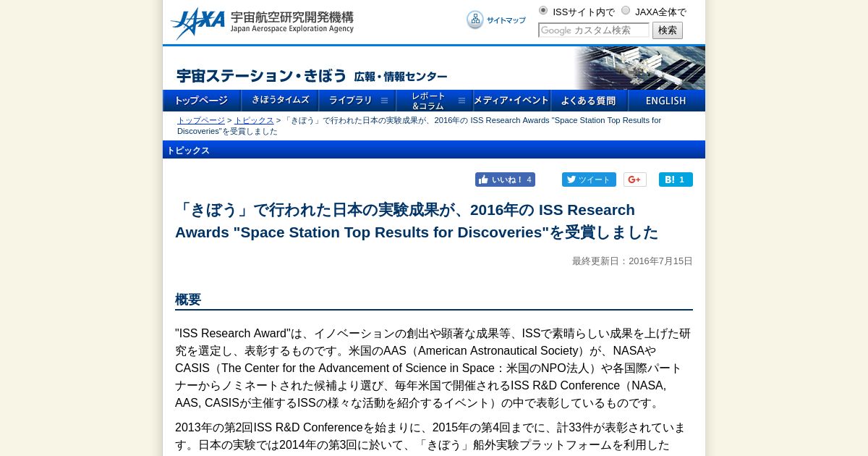Screen dimensions: 868x456
Task: Open the トップページ menu tab
Action: pos(202,101)
